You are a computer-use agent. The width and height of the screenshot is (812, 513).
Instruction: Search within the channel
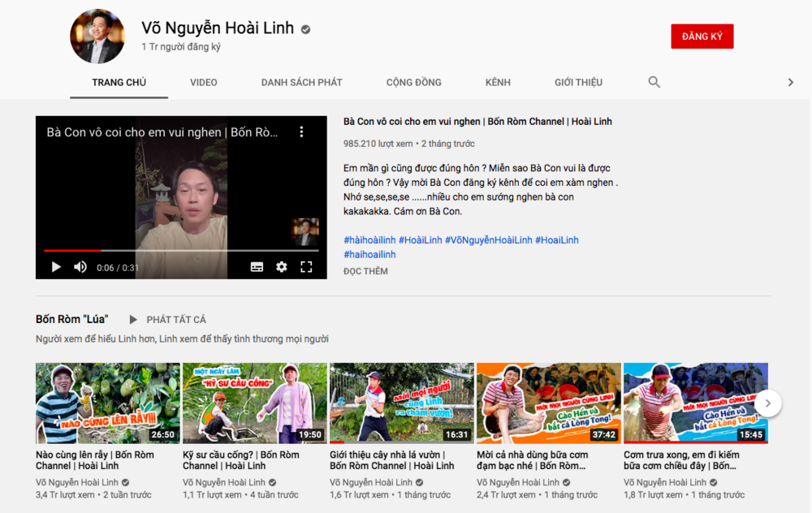(654, 82)
